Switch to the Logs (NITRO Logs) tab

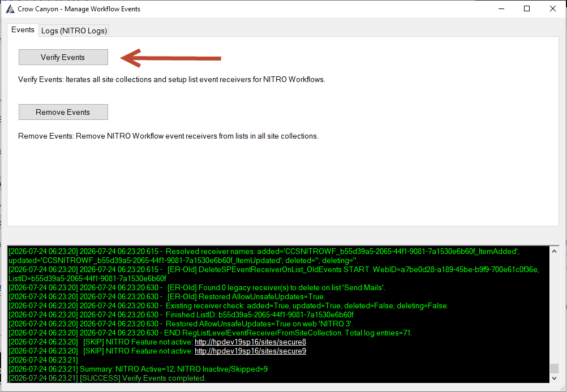[x=74, y=31]
